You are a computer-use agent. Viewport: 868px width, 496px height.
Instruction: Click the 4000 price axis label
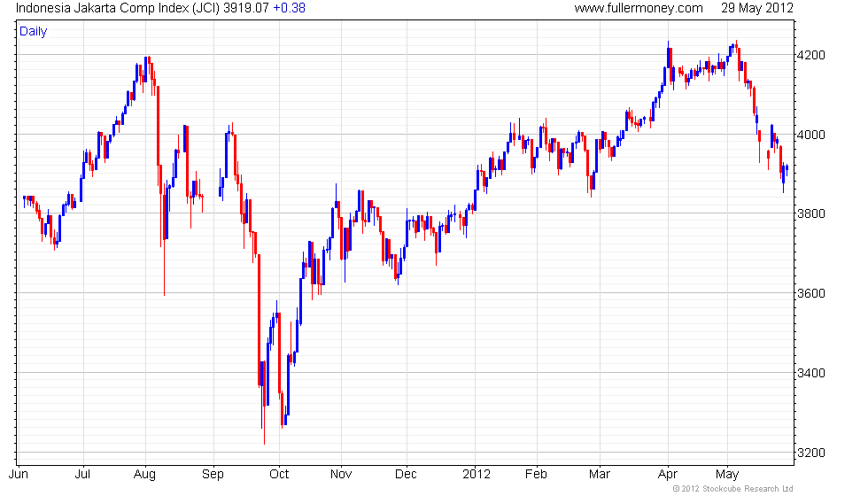click(810, 135)
